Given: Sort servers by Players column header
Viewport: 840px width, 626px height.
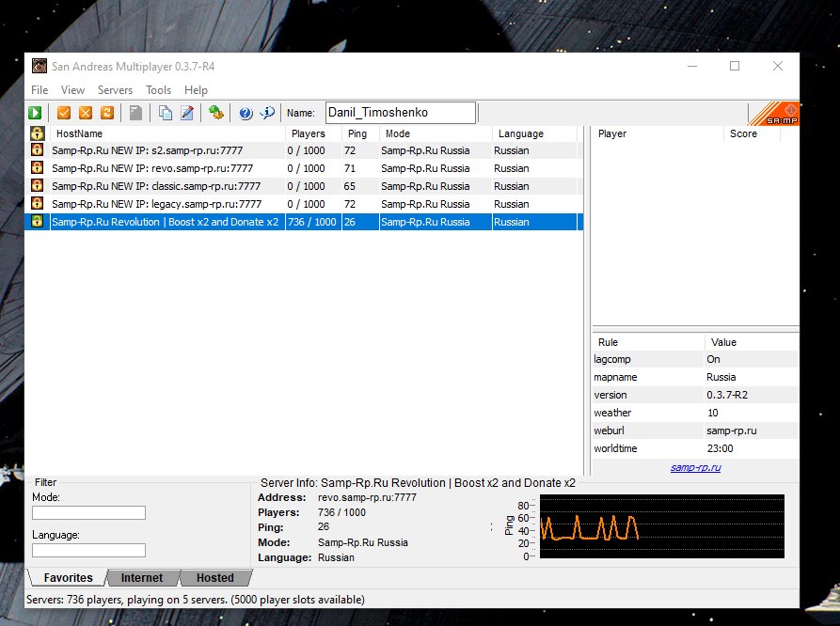Looking at the screenshot, I should (313, 133).
